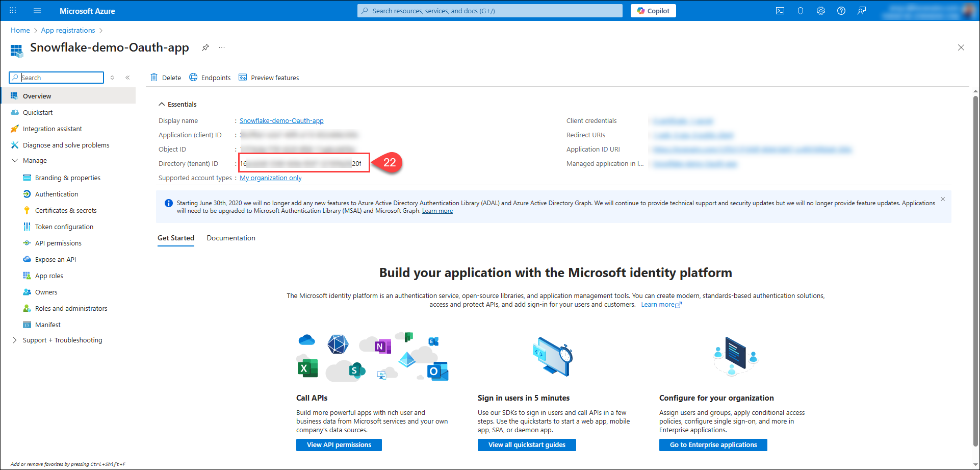Image resolution: width=980 pixels, height=470 pixels.
Task: Dismiss the ADAL deprecation info banner
Action: [943, 199]
